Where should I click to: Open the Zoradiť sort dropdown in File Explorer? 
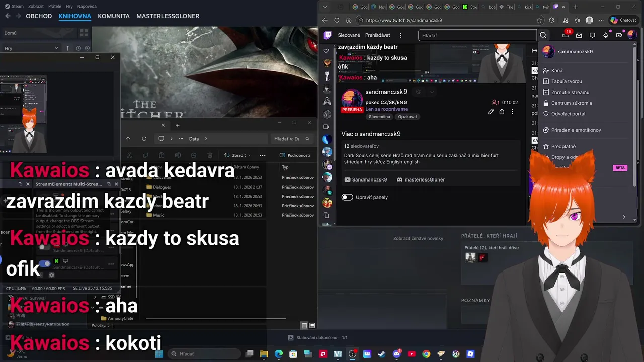point(238,155)
